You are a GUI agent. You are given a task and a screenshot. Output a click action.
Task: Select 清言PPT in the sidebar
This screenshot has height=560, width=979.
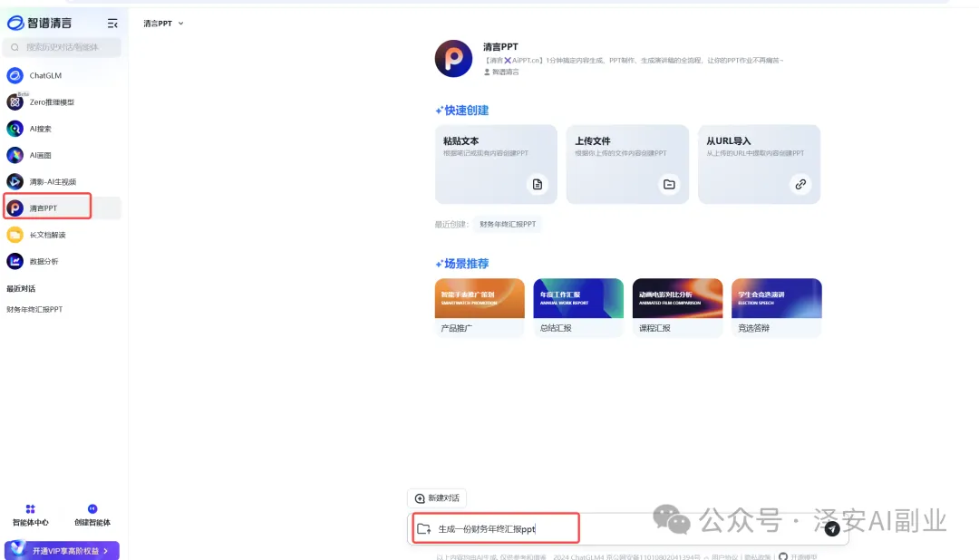click(62, 208)
